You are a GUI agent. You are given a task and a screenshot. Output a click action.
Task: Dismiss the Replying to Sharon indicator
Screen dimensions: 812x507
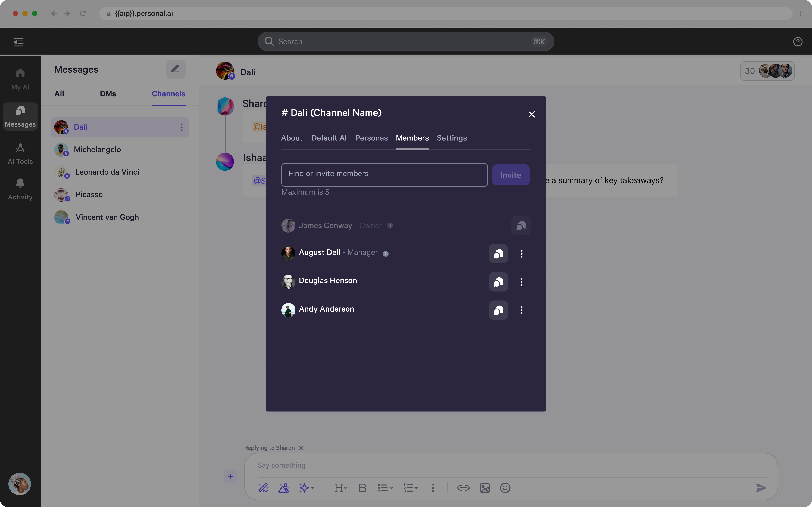coord(301,448)
